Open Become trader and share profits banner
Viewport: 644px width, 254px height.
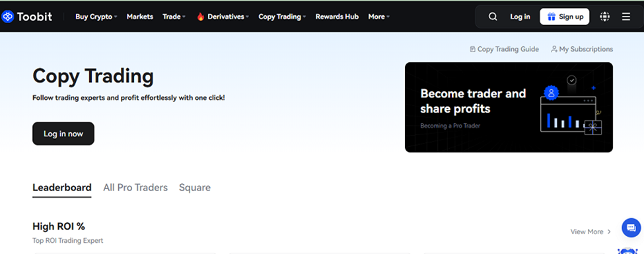point(509,107)
